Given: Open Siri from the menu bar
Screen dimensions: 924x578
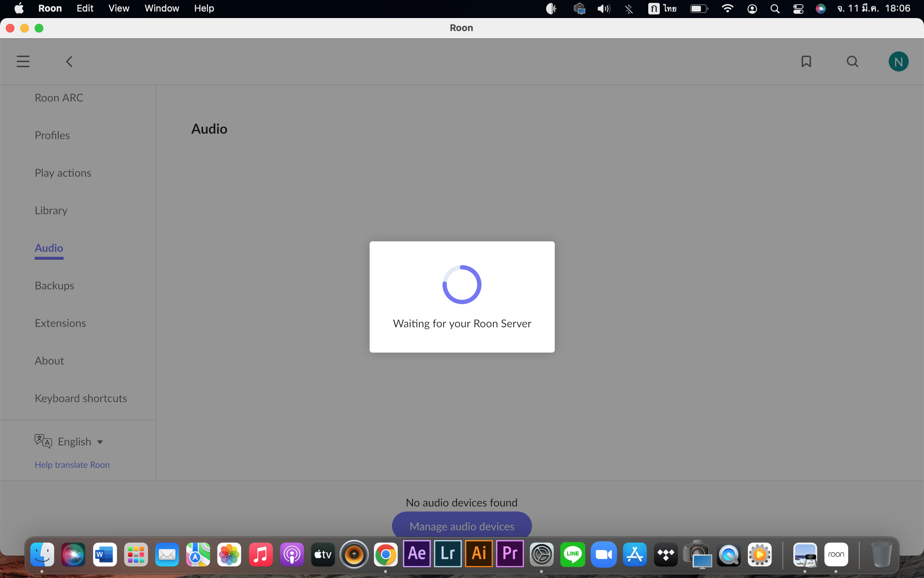Looking at the screenshot, I should pyautogui.click(x=820, y=8).
